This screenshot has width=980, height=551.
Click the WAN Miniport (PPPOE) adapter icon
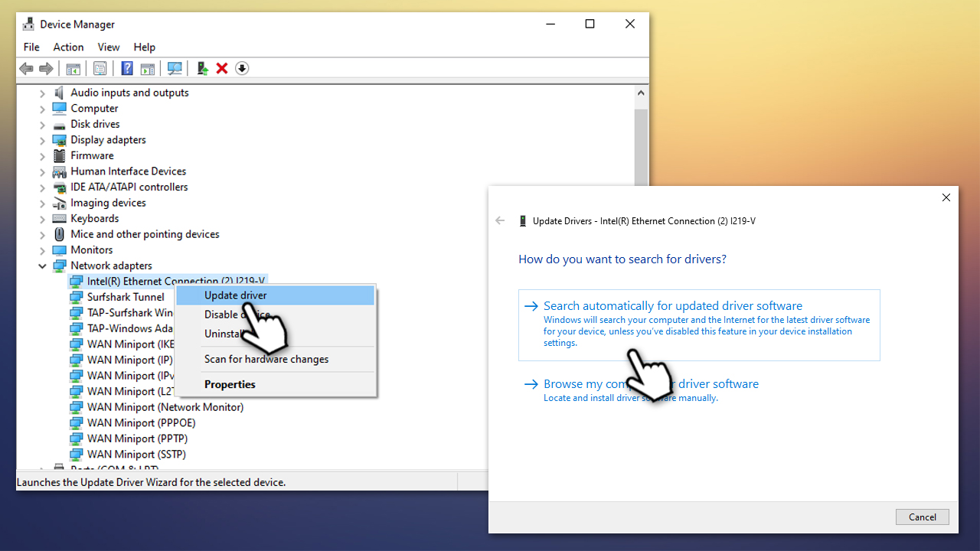(x=76, y=422)
